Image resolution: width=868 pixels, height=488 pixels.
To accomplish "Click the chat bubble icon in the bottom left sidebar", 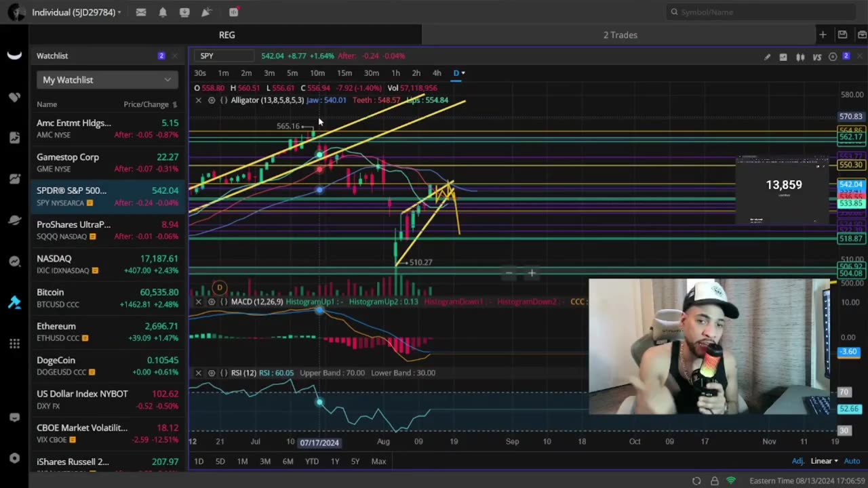I will point(14,418).
